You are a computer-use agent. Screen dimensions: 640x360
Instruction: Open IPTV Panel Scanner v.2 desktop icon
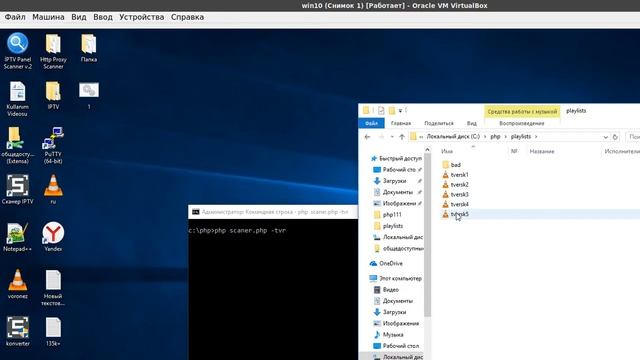tap(18, 51)
